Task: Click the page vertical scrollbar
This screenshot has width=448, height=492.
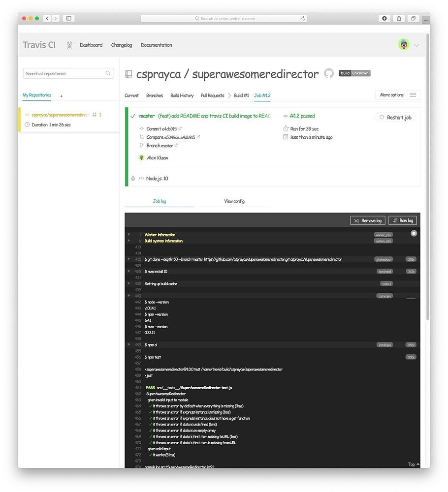Action: (x=428, y=177)
